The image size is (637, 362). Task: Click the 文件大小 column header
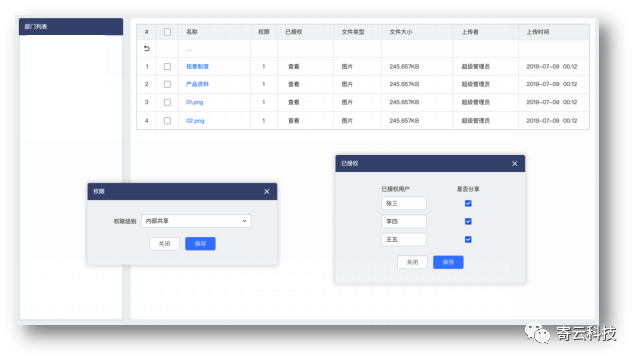pyautogui.click(x=401, y=32)
